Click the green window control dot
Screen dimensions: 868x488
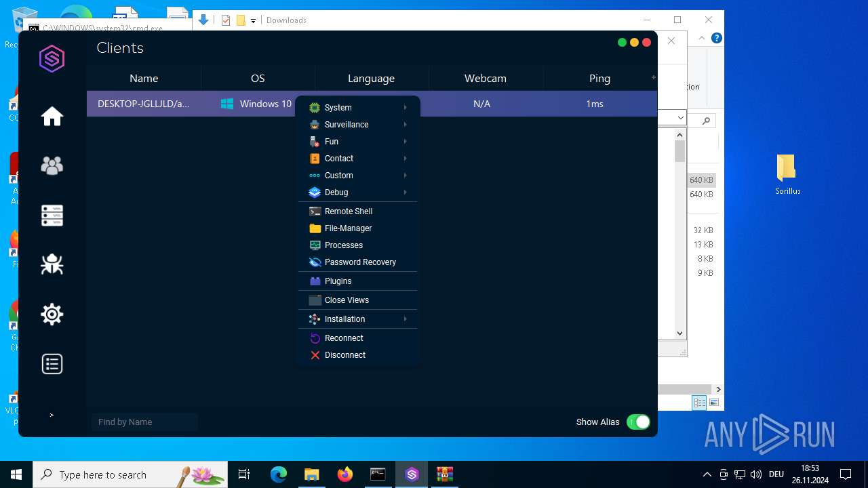coord(622,42)
